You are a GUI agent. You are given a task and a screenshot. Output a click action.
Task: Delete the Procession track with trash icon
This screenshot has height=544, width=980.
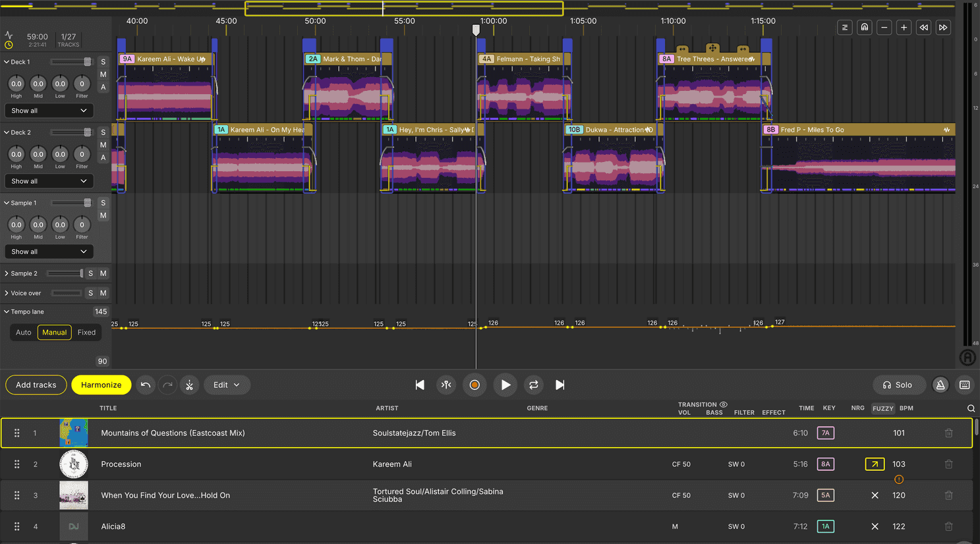[948, 464]
